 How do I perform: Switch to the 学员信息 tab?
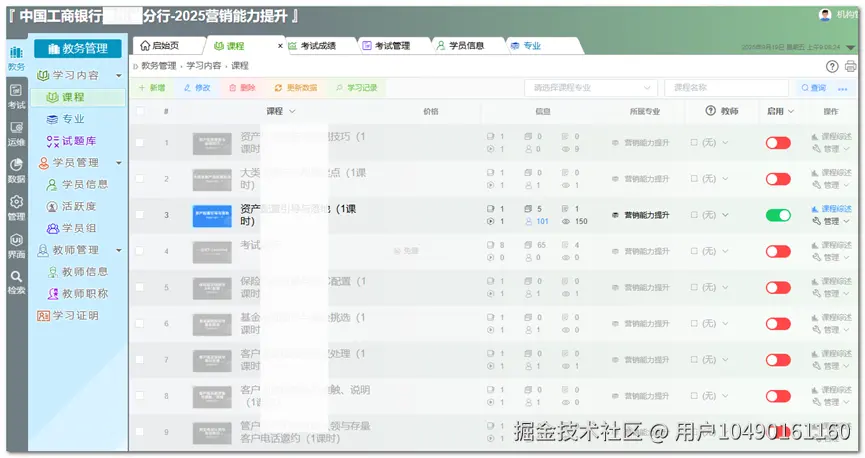click(x=466, y=46)
